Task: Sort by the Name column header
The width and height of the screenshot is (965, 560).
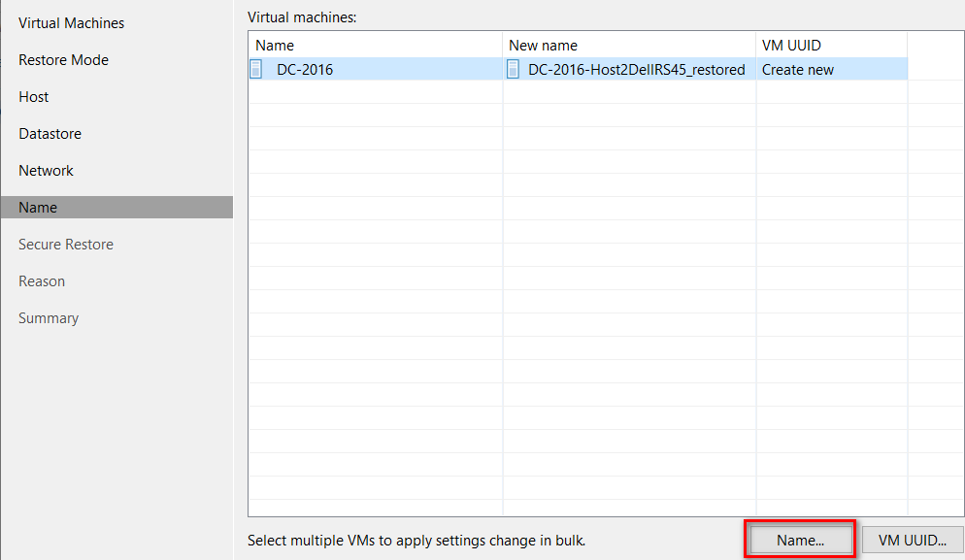Action: [x=376, y=46]
